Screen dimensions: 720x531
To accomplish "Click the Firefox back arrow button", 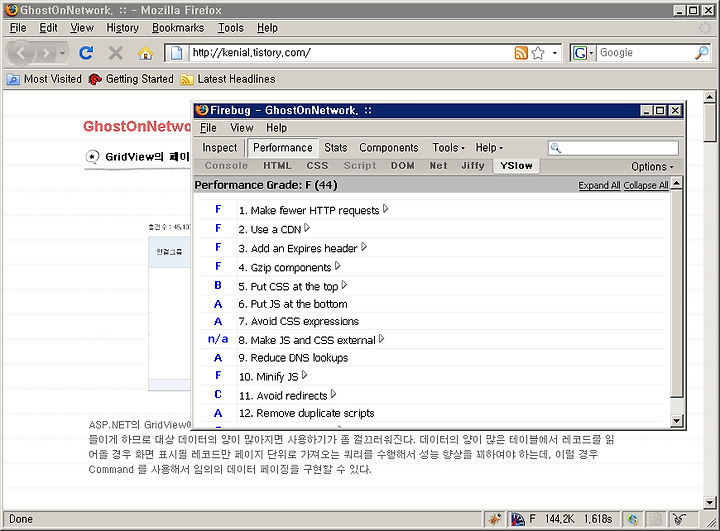I will pyautogui.click(x=21, y=53).
